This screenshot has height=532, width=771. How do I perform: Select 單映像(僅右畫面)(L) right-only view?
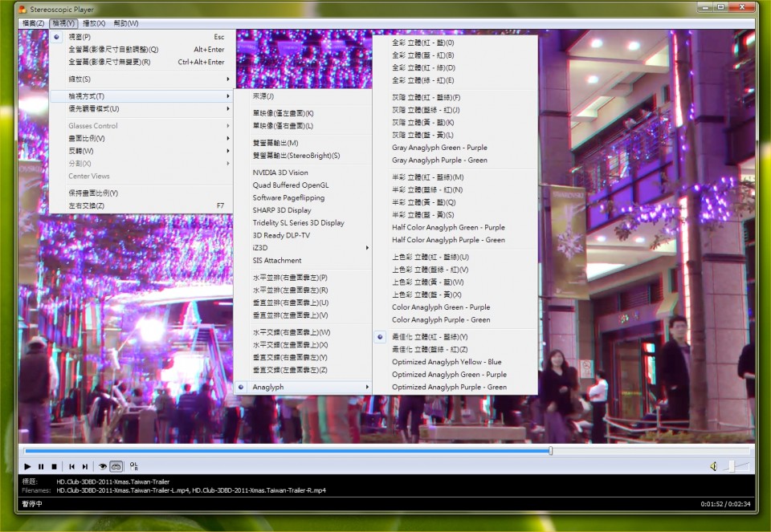point(303,126)
